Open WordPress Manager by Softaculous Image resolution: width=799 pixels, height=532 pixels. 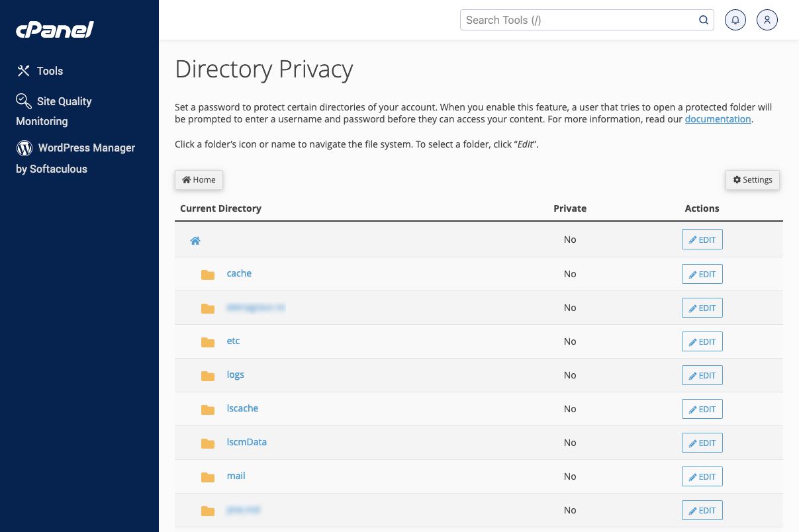click(x=75, y=158)
